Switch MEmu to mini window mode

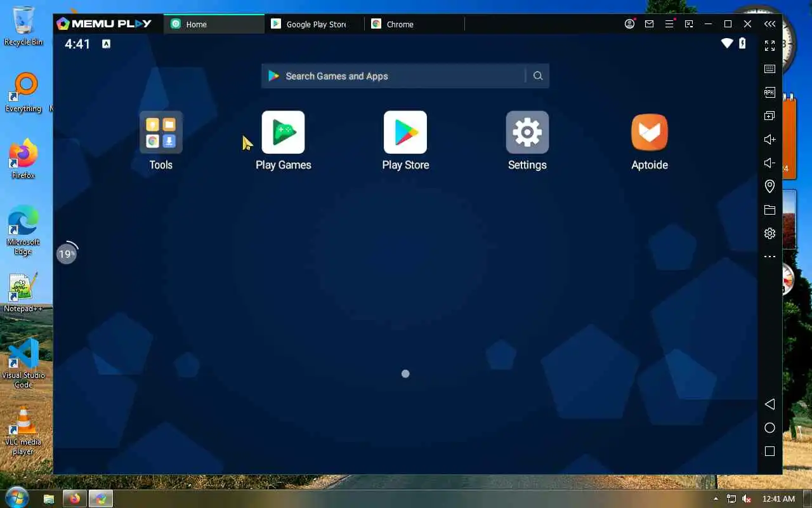[x=688, y=24]
